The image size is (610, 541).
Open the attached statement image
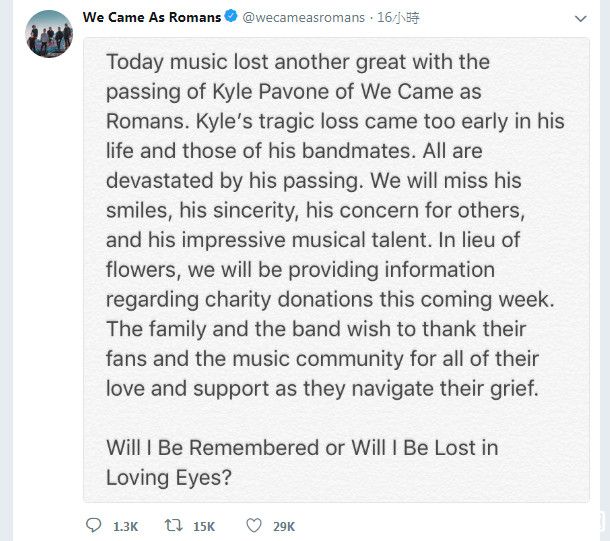336,270
